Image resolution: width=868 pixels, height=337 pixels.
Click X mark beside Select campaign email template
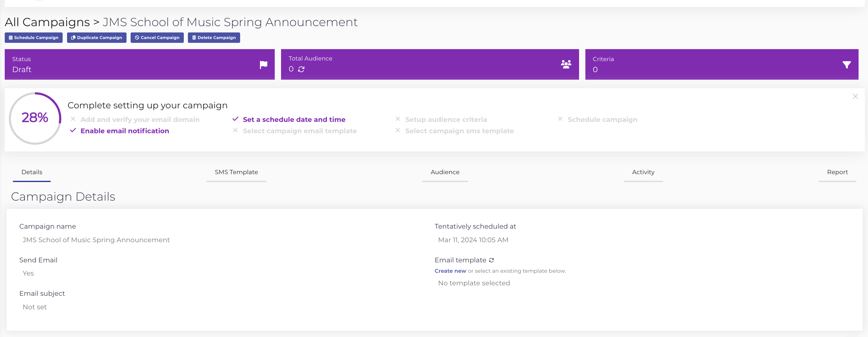(235, 130)
